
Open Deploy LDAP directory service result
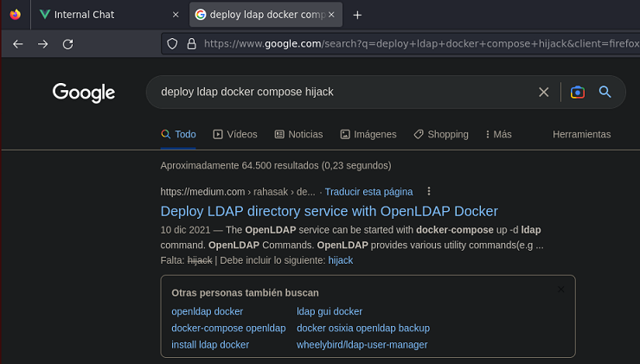pyautogui.click(x=329, y=211)
